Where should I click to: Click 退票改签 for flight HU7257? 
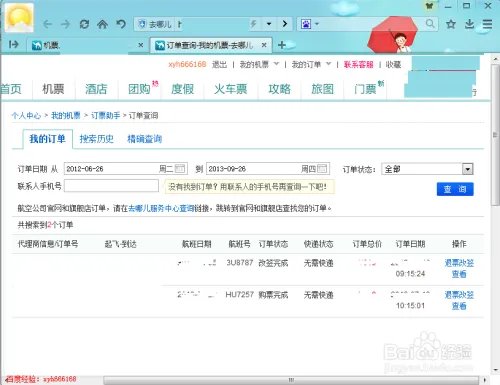coord(459,295)
